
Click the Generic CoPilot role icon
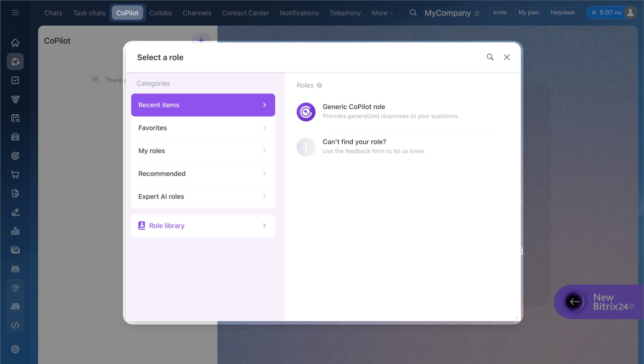pyautogui.click(x=306, y=112)
